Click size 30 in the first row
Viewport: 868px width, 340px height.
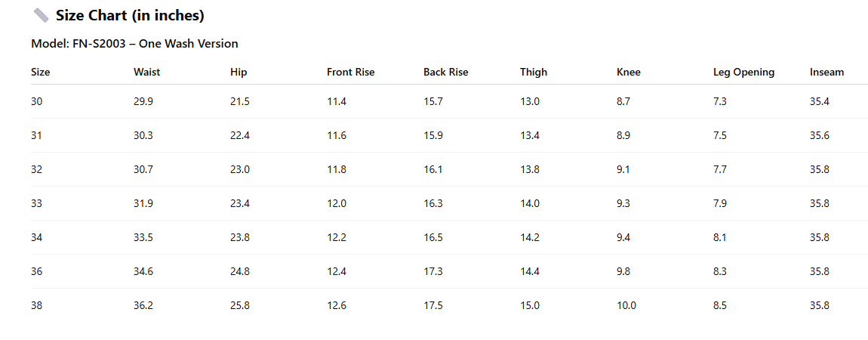[36, 101]
